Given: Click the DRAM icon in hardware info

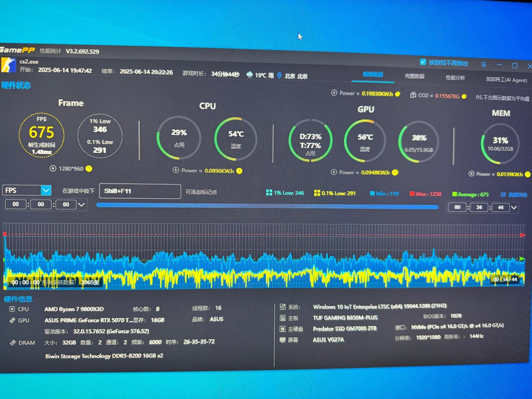Looking at the screenshot, I should [x=12, y=342].
